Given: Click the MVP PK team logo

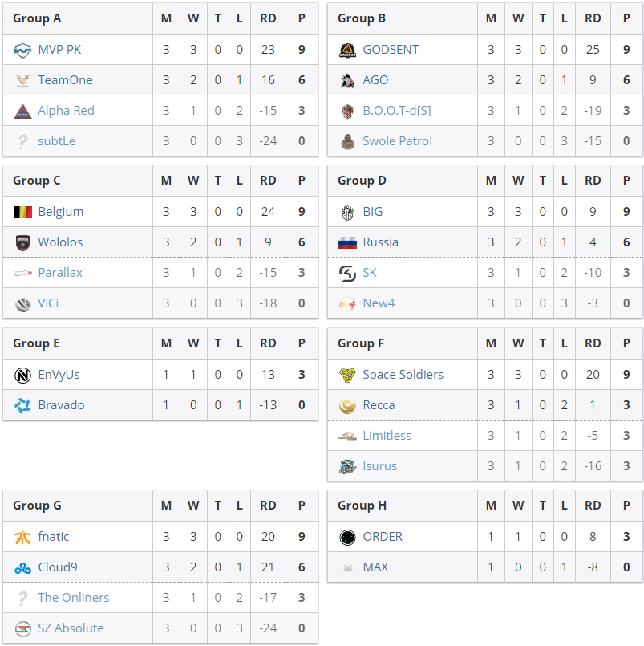Looking at the screenshot, I should pyautogui.click(x=22, y=50).
